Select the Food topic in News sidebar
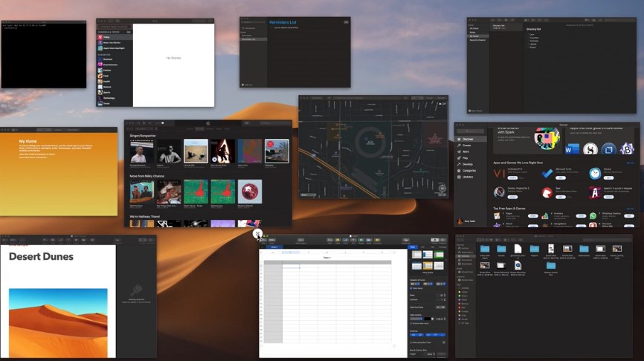The image size is (644, 361). [115, 76]
